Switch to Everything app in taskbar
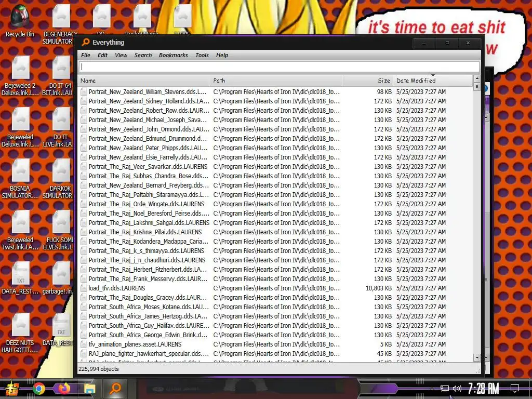 [x=115, y=388]
